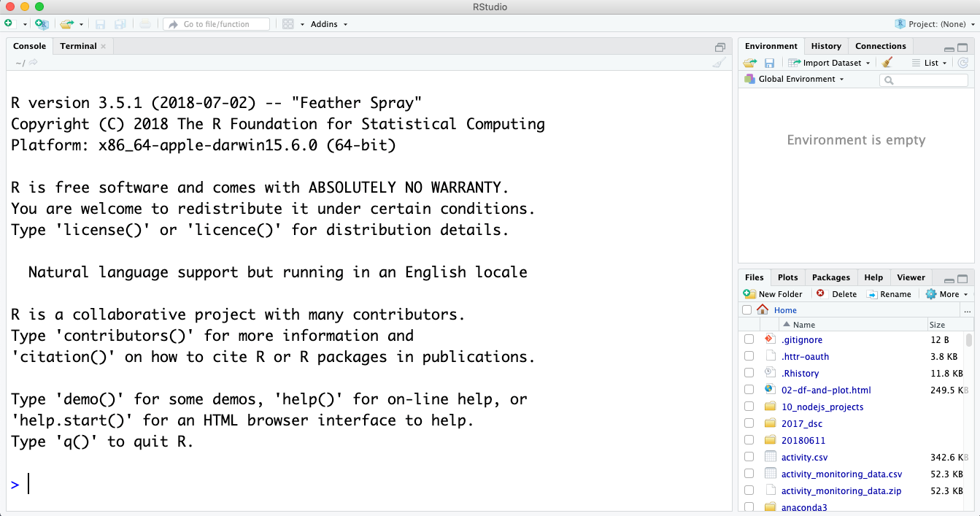Select the Files tab

coord(754,277)
